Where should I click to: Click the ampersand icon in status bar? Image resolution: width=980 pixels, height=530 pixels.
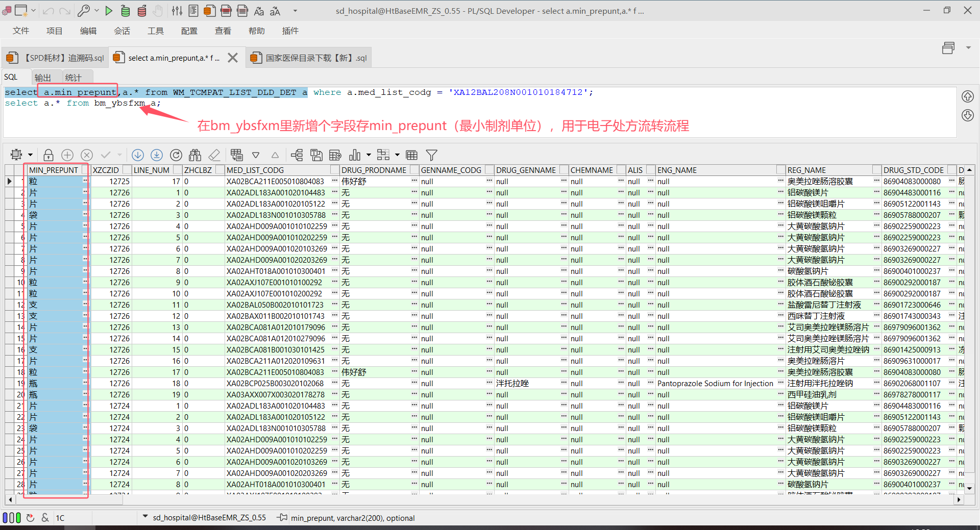[45, 518]
